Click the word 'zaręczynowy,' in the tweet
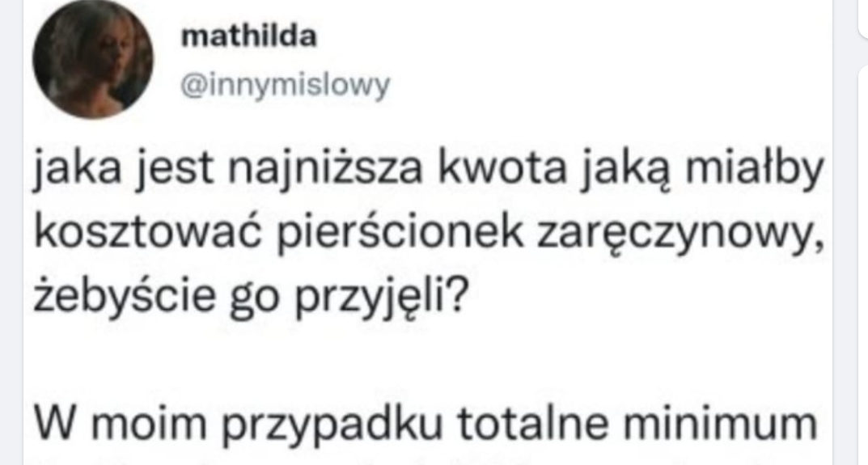 click(681, 235)
